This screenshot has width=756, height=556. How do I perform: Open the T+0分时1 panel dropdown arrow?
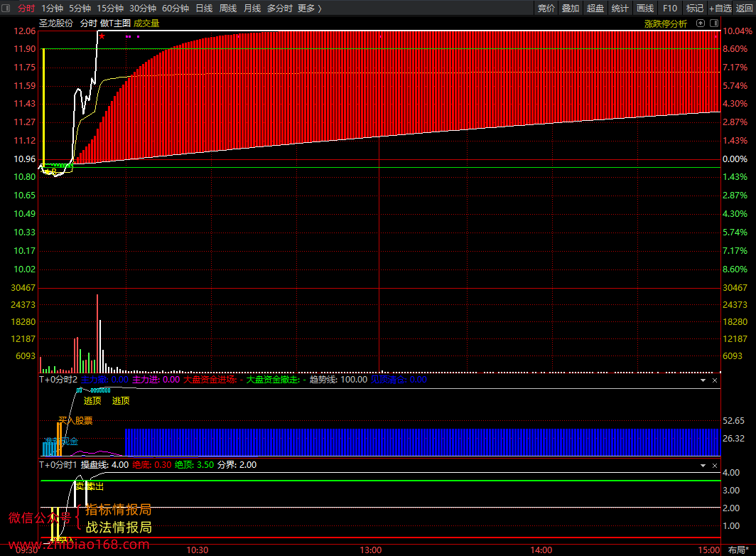point(703,465)
